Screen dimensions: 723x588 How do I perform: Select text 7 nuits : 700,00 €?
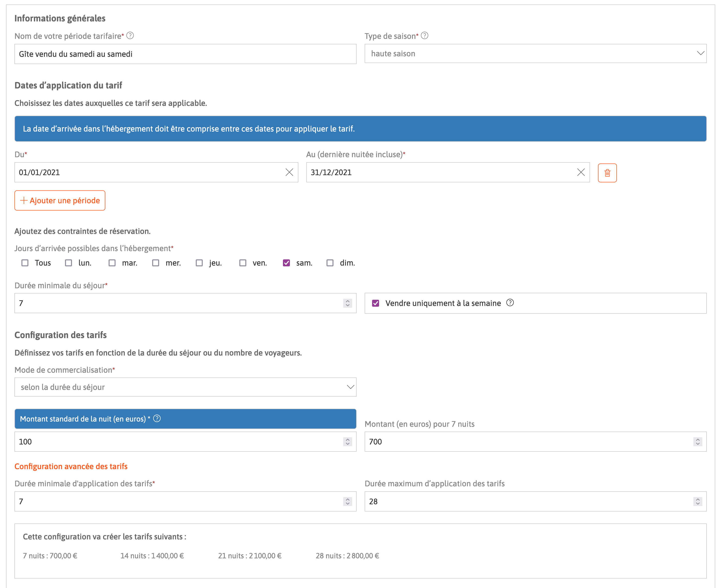pos(50,556)
